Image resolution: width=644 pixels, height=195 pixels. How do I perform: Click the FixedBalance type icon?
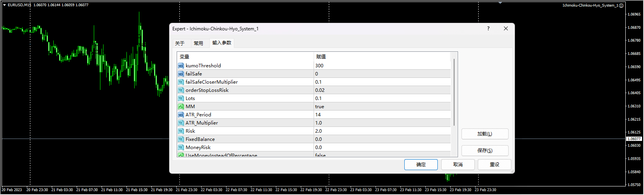click(181, 139)
